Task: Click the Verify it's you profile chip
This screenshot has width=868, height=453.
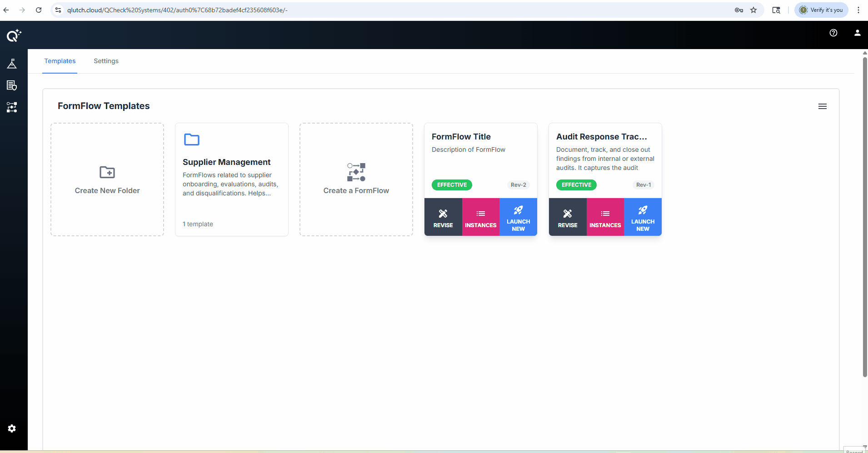Action: tap(821, 10)
